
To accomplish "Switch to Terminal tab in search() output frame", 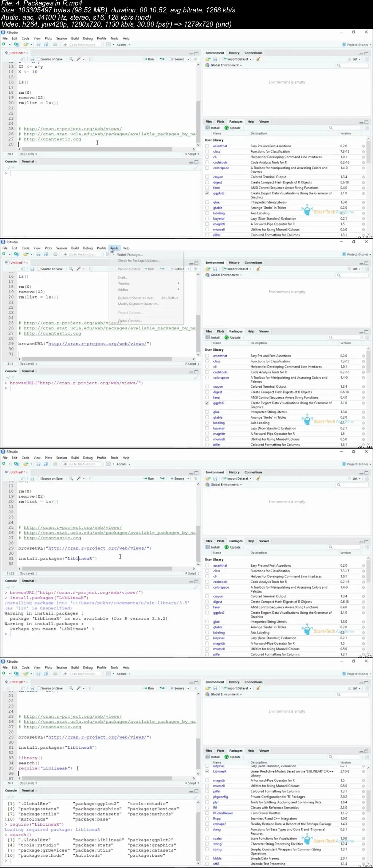I will coord(28,791).
